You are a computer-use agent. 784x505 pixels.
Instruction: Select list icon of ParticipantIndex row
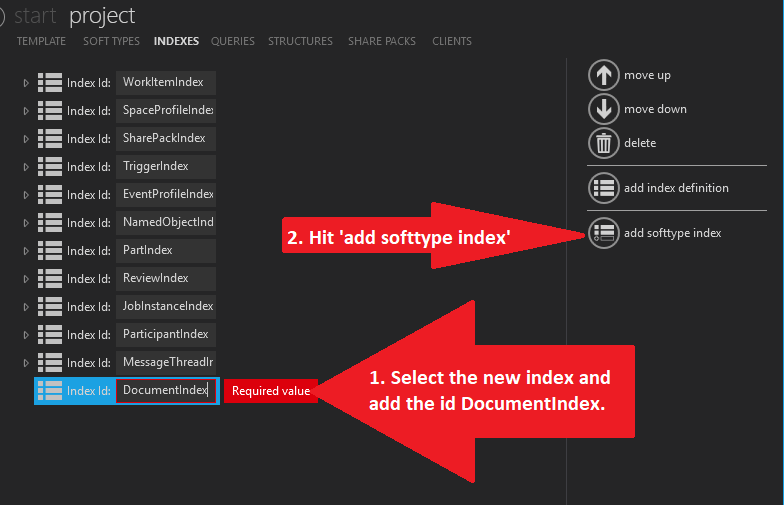point(50,334)
